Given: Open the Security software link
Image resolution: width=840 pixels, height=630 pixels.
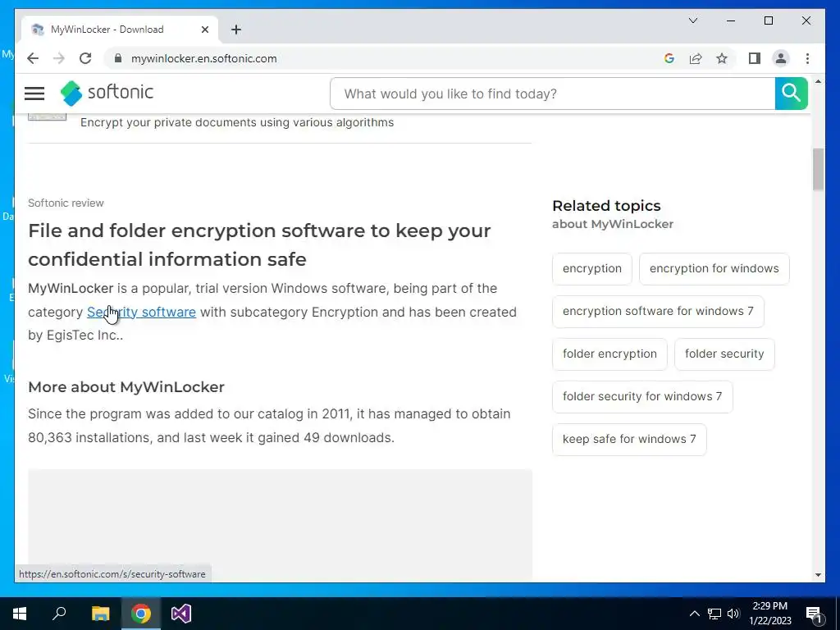Looking at the screenshot, I should [141, 312].
